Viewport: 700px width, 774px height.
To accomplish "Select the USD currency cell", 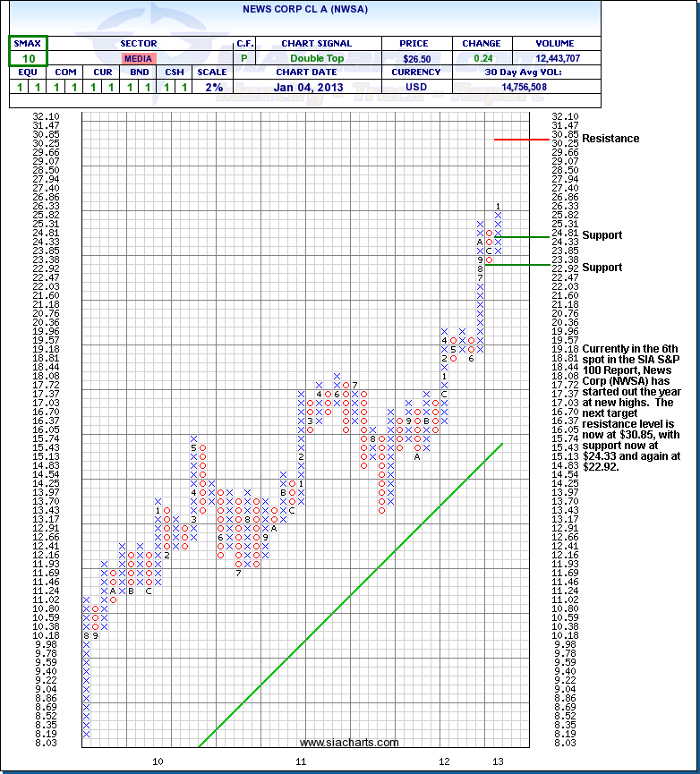I will (416, 88).
